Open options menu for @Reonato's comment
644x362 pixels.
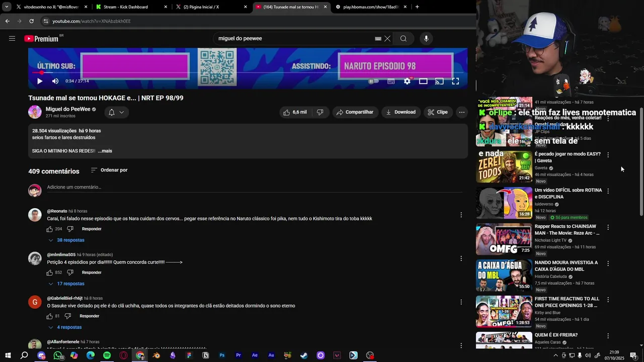click(x=461, y=215)
